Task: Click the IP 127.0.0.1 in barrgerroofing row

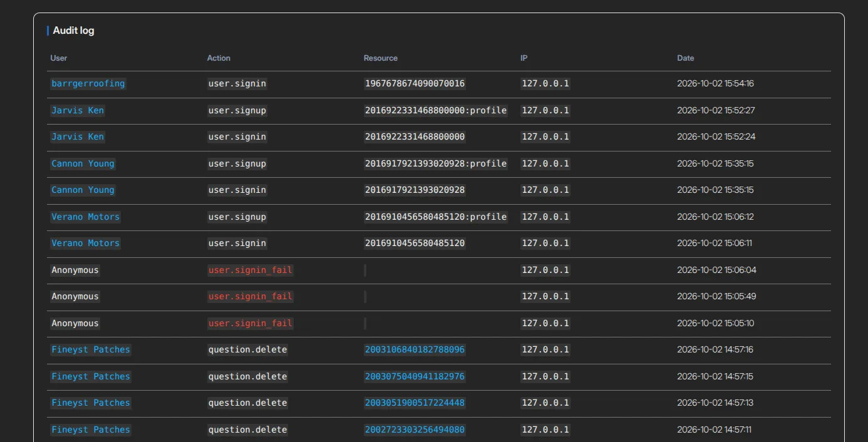Action: tap(545, 83)
